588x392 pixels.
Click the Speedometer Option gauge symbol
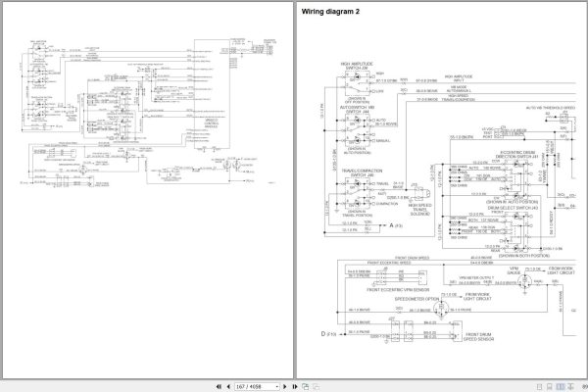coord(441,309)
